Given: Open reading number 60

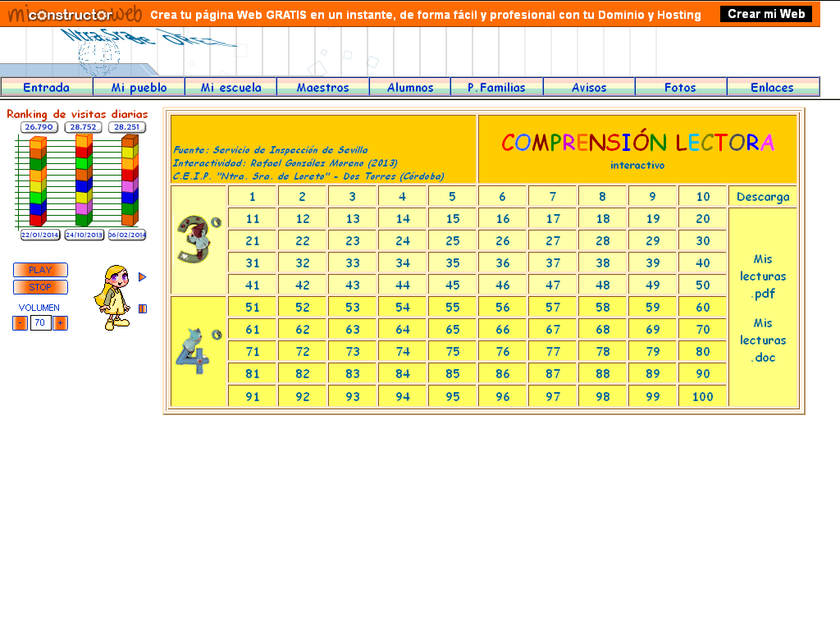Looking at the screenshot, I should [702, 308].
